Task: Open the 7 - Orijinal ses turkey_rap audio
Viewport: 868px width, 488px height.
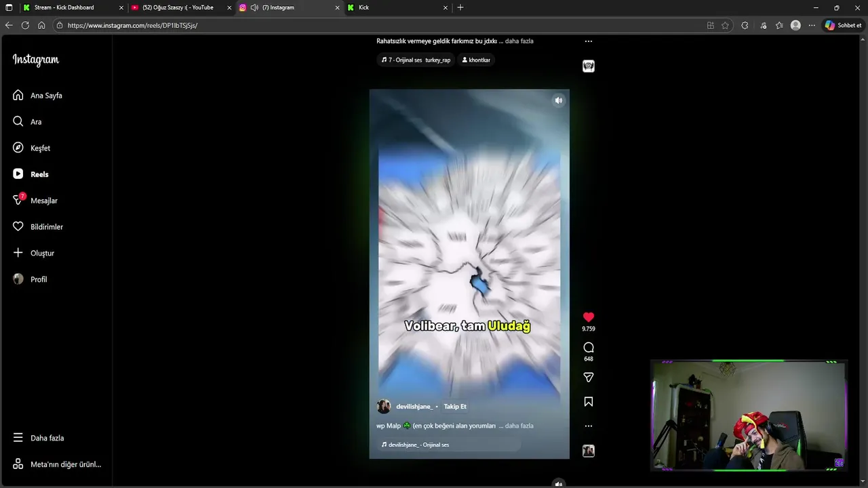Action: [x=416, y=60]
